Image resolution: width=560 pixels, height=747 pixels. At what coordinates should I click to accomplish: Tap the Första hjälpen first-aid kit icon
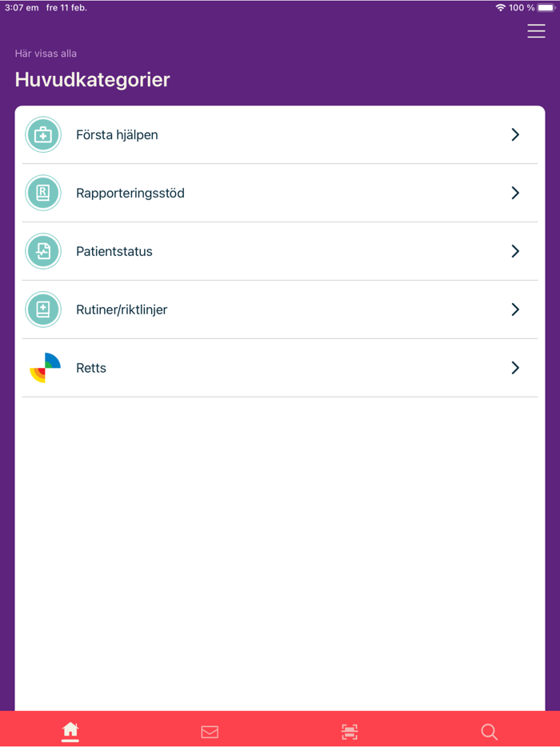pyautogui.click(x=43, y=135)
